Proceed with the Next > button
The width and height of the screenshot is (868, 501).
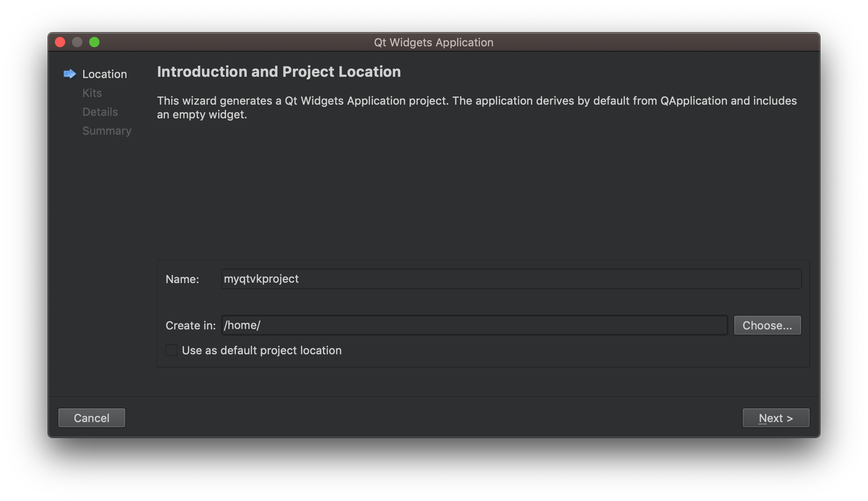click(776, 418)
